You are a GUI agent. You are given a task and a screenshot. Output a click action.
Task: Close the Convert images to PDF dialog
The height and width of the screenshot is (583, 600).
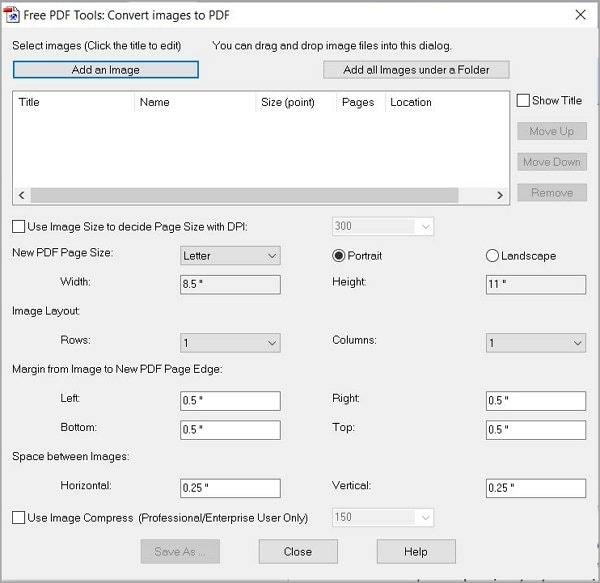coord(580,15)
